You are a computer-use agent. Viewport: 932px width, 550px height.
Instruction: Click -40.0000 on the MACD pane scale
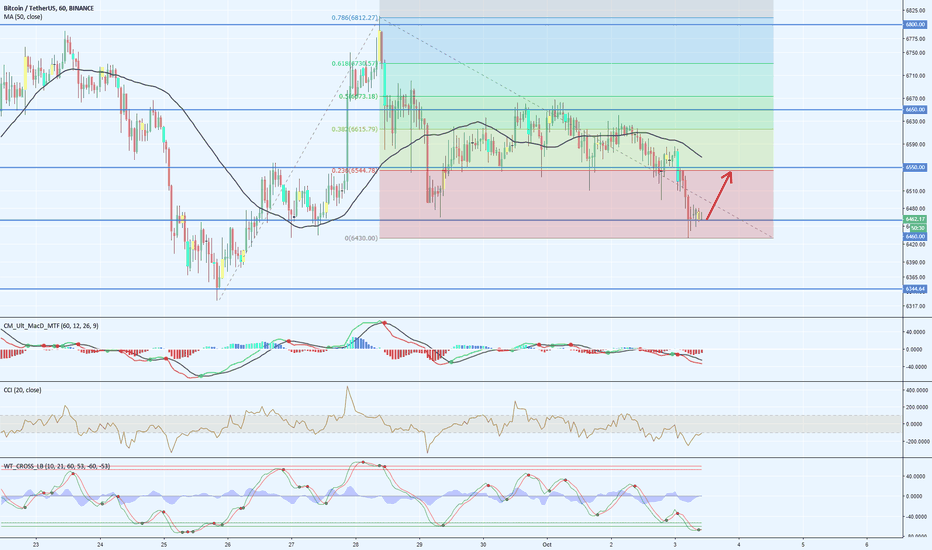(x=916, y=367)
